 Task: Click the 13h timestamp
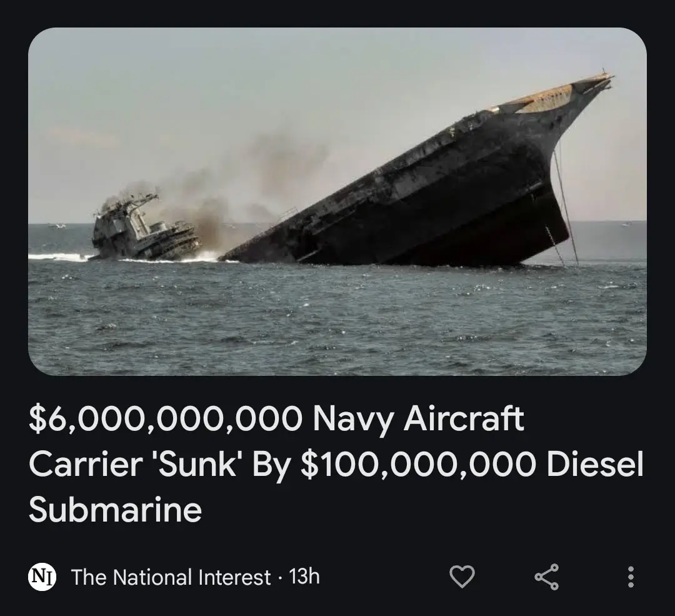coord(304,577)
